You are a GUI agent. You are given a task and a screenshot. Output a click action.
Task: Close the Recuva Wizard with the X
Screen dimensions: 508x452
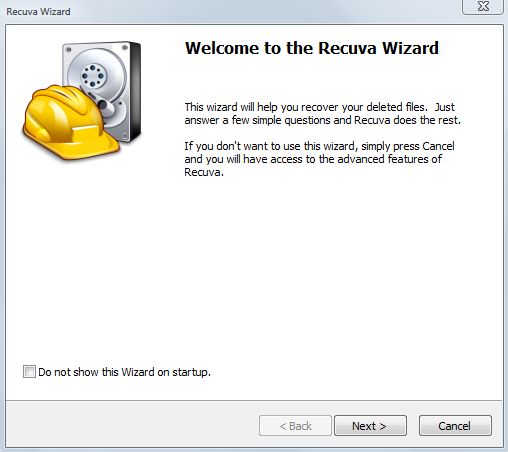pyautogui.click(x=483, y=6)
